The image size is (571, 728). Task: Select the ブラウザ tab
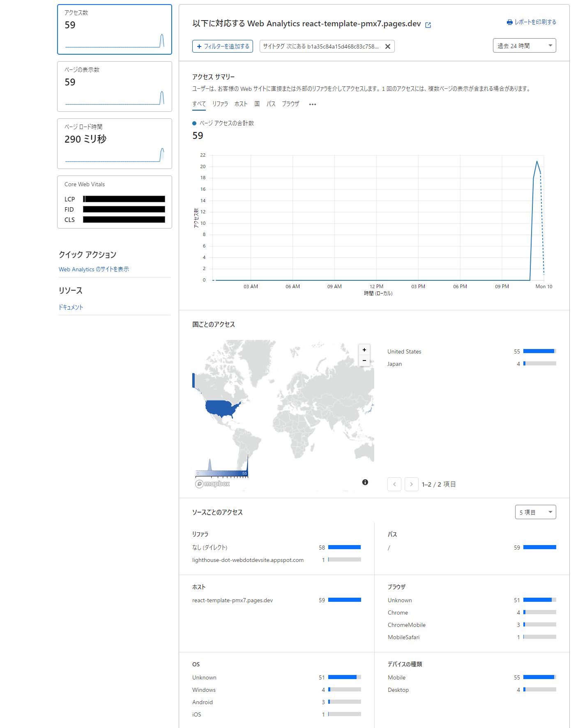tap(290, 104)
